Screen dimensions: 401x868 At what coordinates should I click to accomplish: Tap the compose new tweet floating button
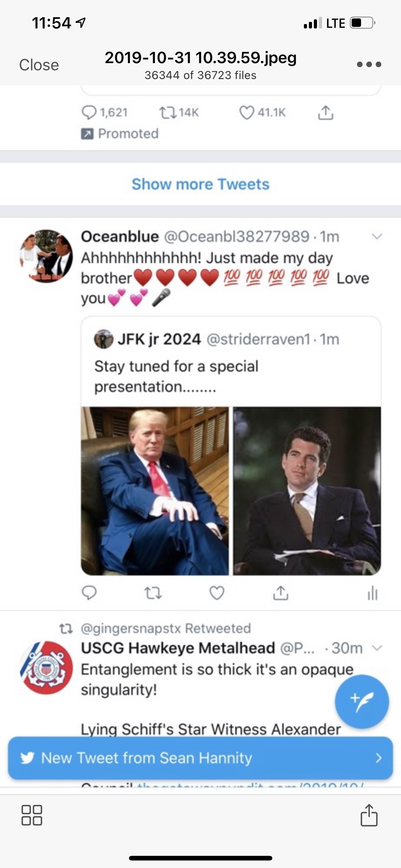point(362,701)
